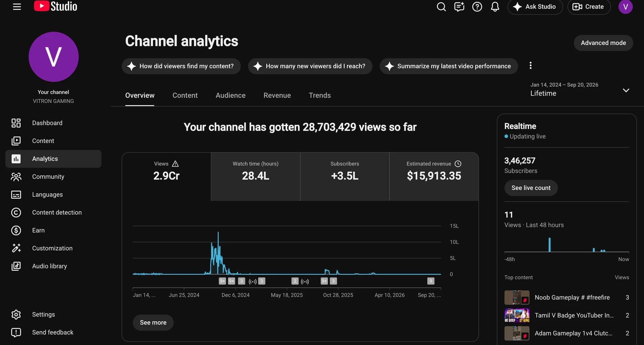The image size is (644, 345).
Task: Select the Subscribers metric card
Action: coord(345,177)
